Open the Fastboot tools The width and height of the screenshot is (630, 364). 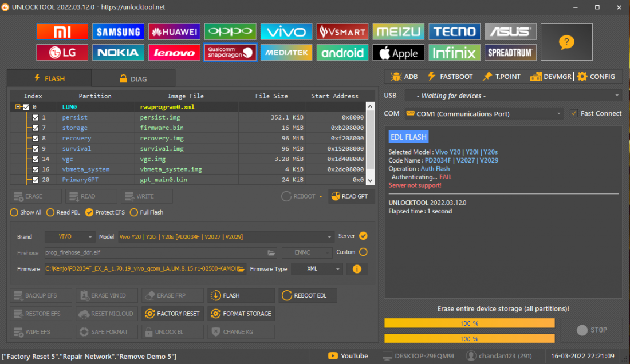point(450,77)
